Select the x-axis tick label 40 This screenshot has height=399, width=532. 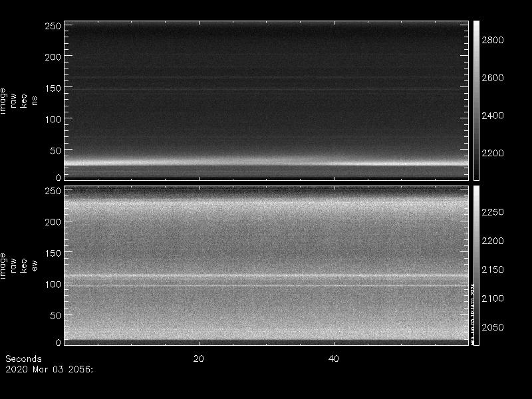(334, 358)
